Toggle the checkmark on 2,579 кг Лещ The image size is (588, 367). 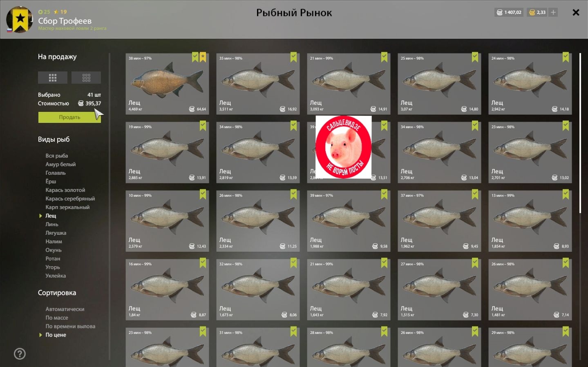pyautogui.click(x=203, y=195)
